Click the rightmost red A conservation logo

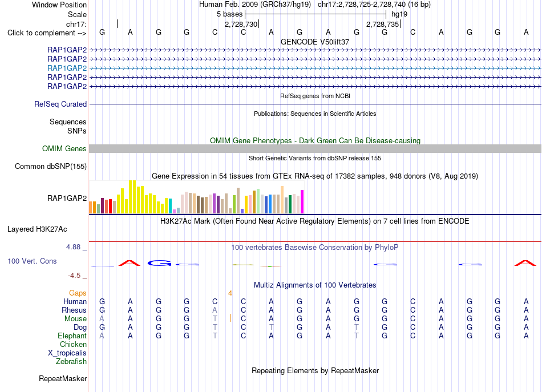tap(525, 263)
